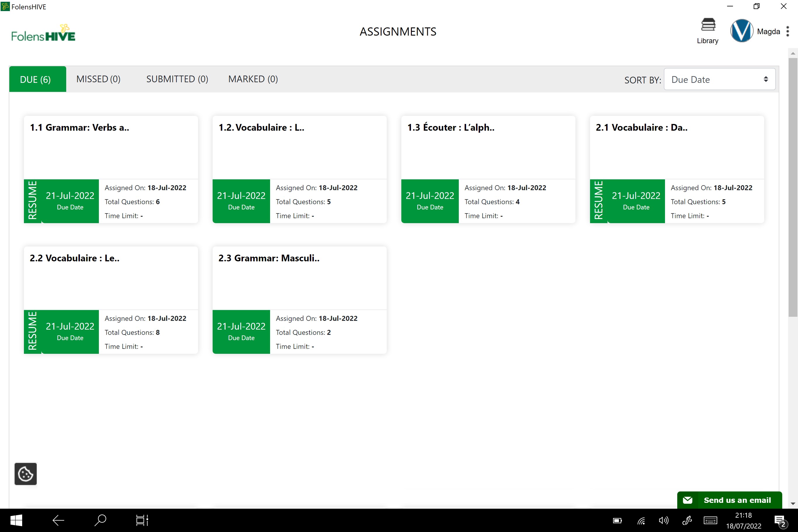The height and width of the screenshot is (532, 798).
Task: Open Windows Start menu
Action: [16, 520]
